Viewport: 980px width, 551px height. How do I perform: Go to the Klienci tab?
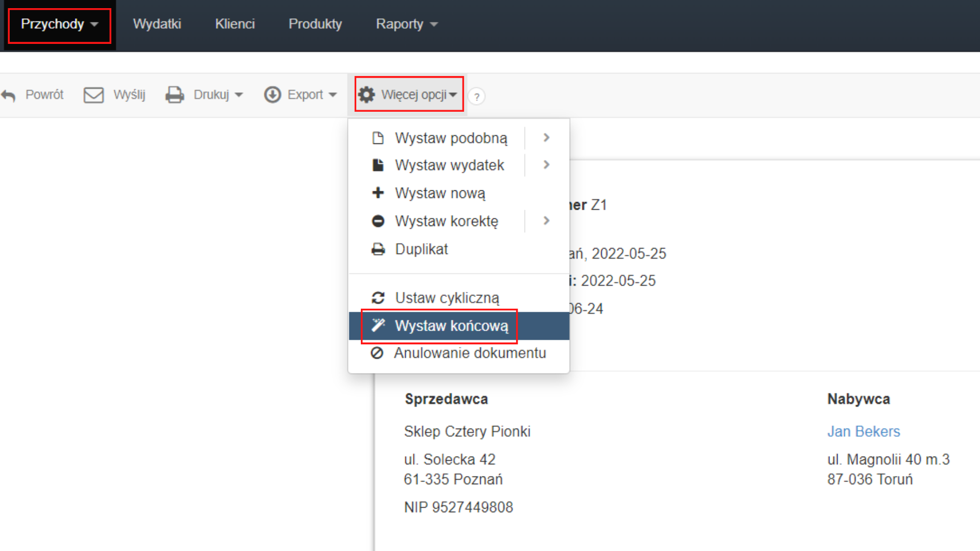coord(235,24)
